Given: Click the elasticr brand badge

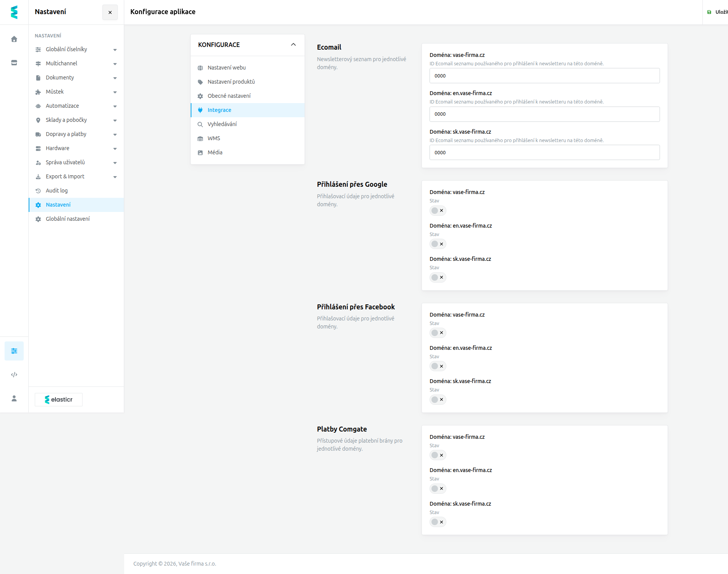Looking at the screenshot, I should coord(58,399).
